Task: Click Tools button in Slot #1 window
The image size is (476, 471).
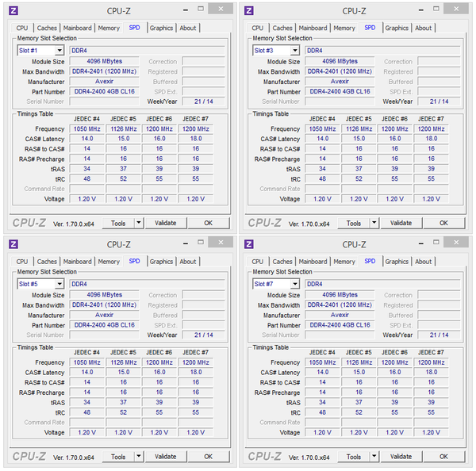Action: pos(118,223)
